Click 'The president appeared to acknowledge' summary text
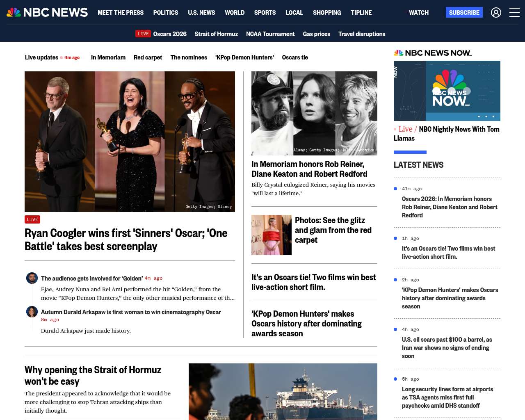 (x=98, y=402)
